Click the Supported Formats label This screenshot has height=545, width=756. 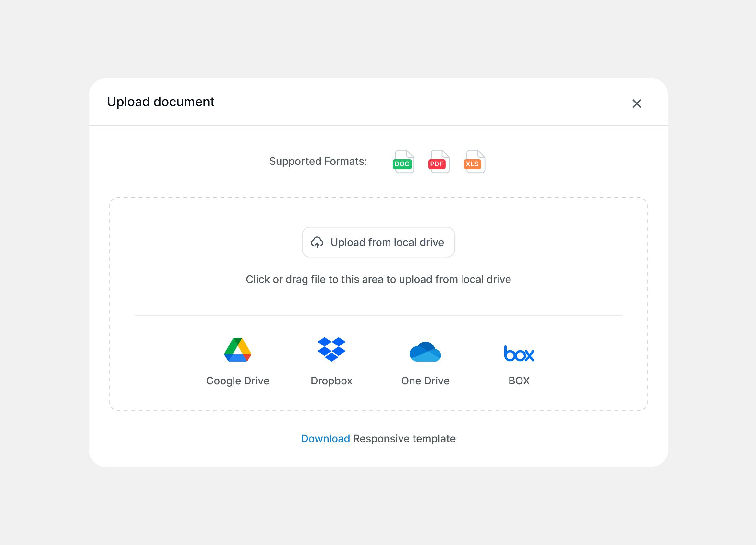[318, 161]
